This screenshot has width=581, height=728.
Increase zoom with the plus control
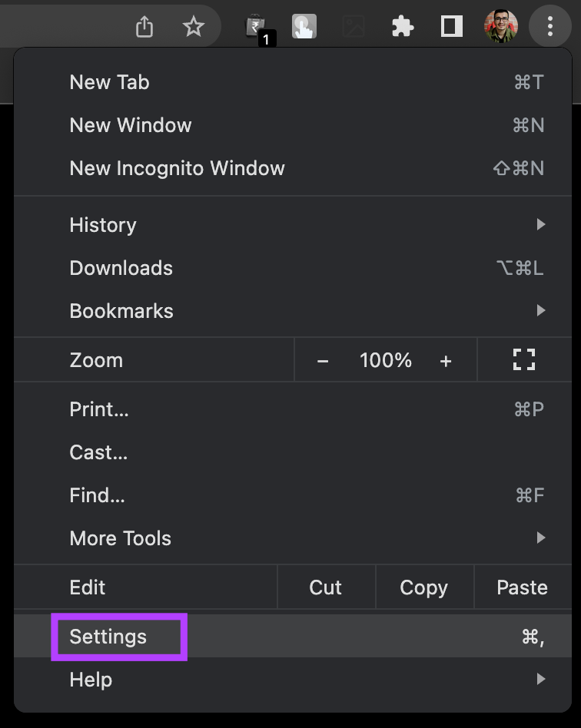446,359
